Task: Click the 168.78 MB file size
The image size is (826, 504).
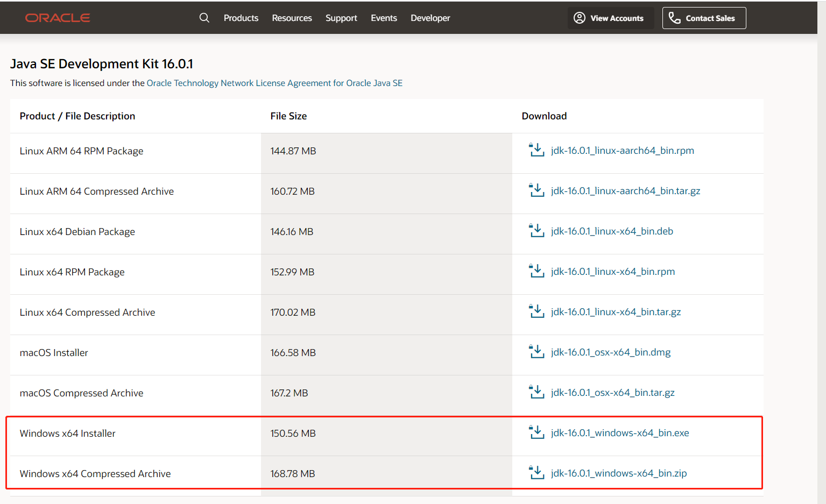Action: [293, 474]
